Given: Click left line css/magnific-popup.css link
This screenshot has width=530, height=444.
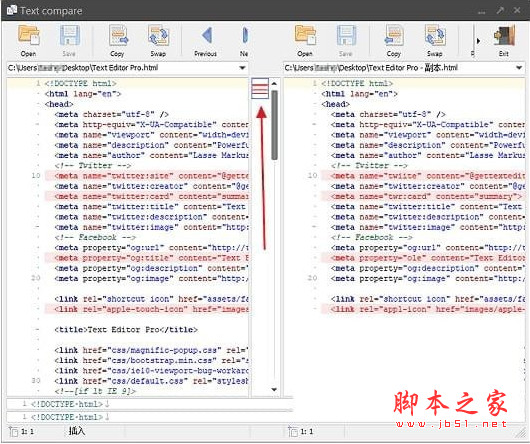Looking at the screenshot, I should (x=151, y=350).
